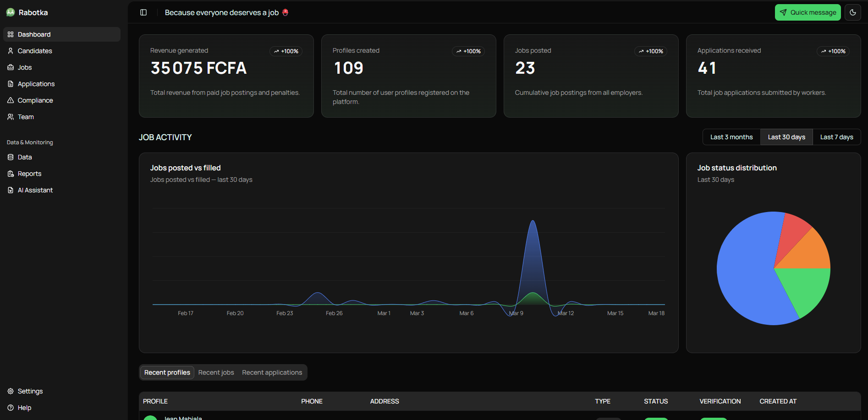Toggle the sidebar collapse icon
This screenshot has height=420, width=868.
point(143,12)
